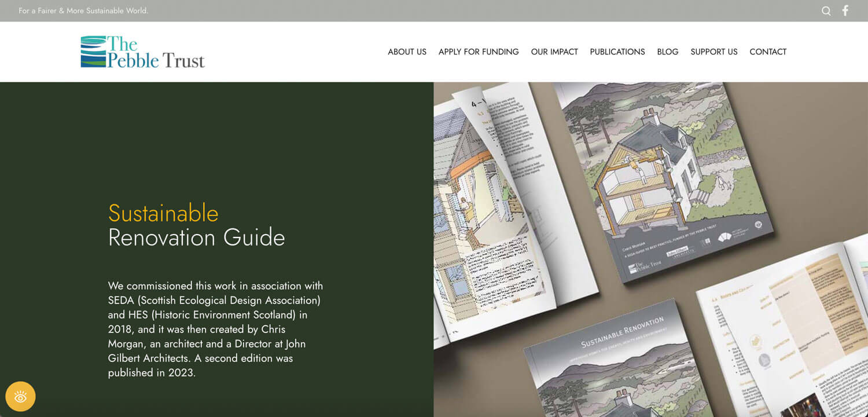This screenshot has height=417, width=868.
Task: Click the tagline 'For a Fairer & More Sustainable World.'
Action: (x=83, y=11)
